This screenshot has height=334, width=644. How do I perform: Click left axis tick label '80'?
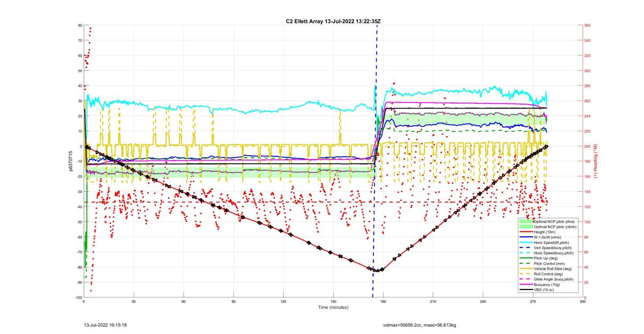[79, 25]
